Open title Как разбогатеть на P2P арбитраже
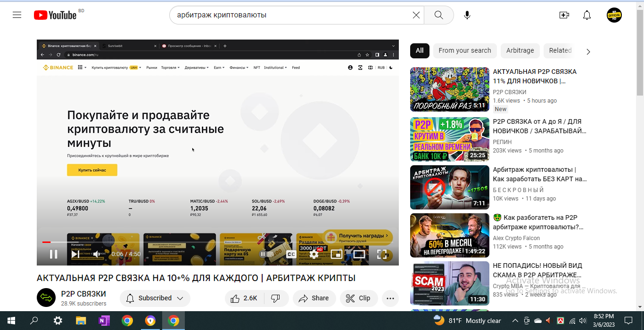 [x=538, y=222]
